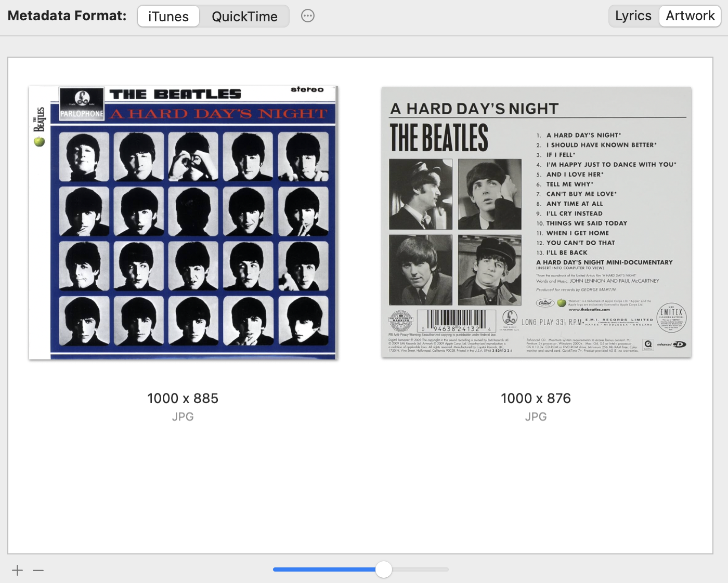This screenshot has width=728, height=583.
Task: Click the plus icon to add artwork
Action: [18, 570]
